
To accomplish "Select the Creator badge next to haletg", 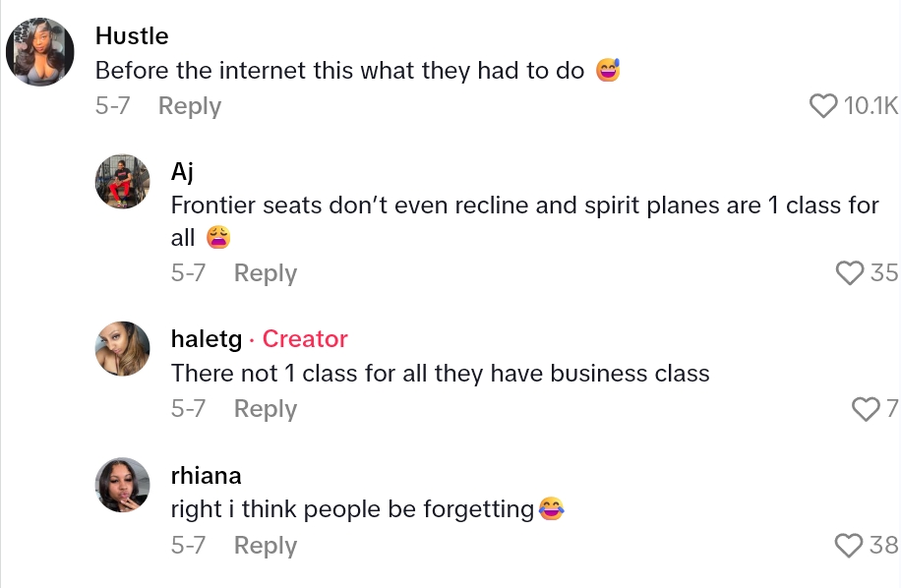I will 305,339.
